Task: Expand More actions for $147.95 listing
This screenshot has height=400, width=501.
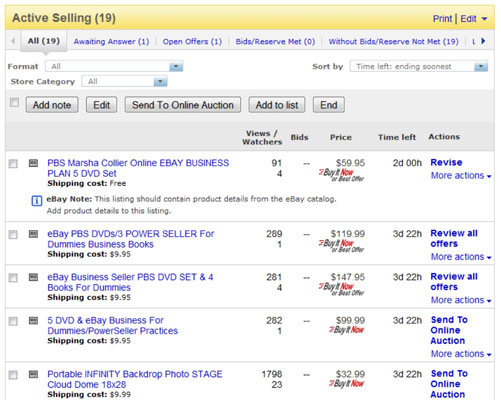Action: 461,300
